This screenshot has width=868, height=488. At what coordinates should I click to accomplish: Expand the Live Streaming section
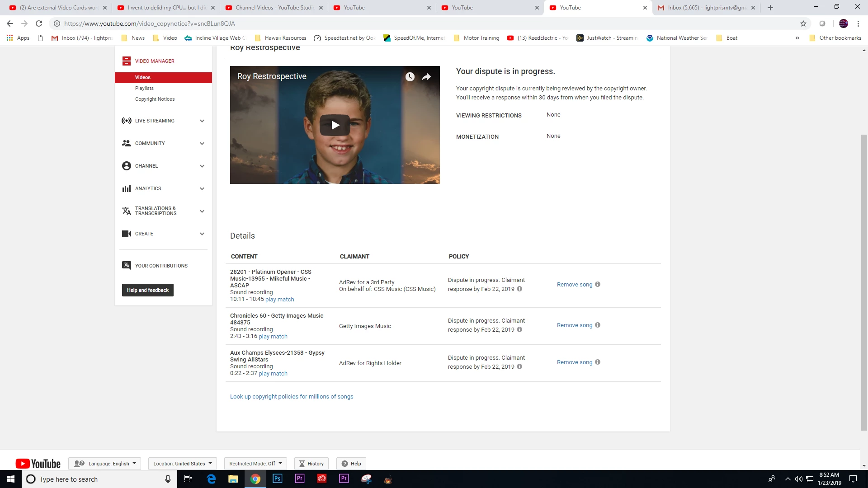click(202, 121)
